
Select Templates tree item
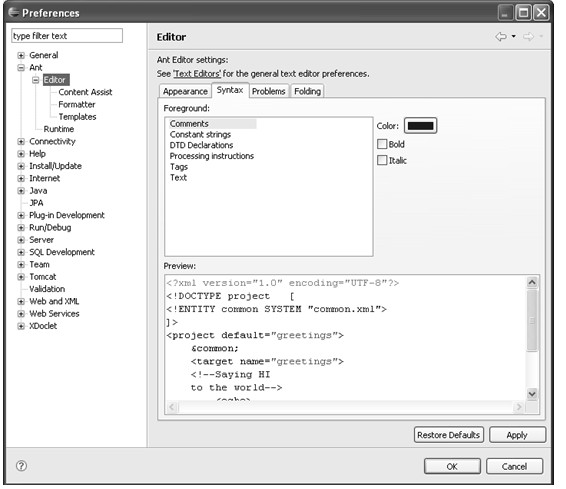[77, 117]
